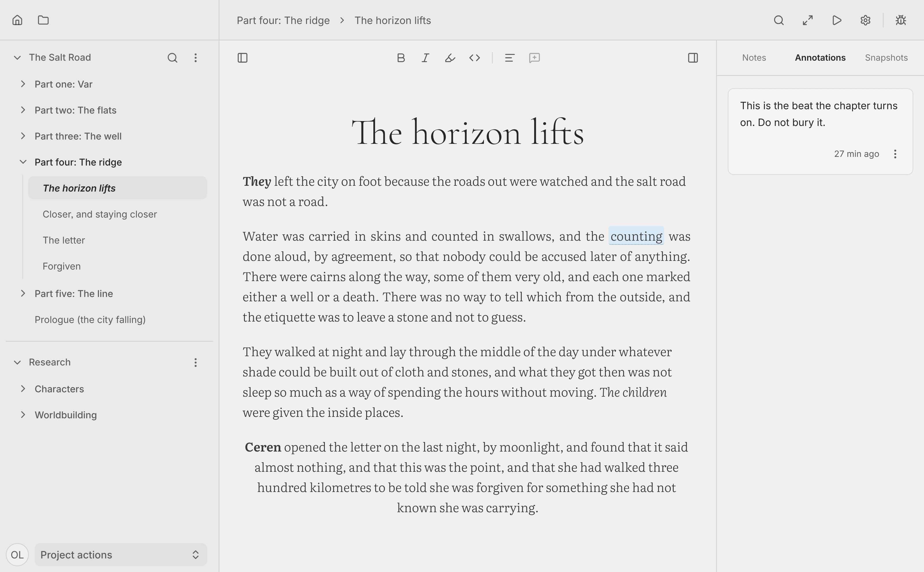
Task: Open annotation card options menu
Action: [895, 154]
